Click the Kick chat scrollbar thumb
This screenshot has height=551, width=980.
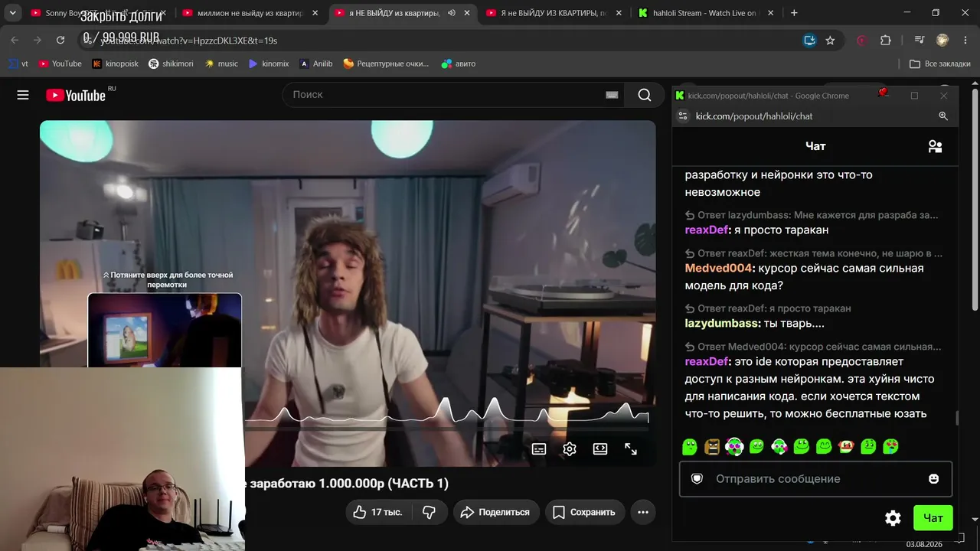pyautogui.click(x=956, y=418)
